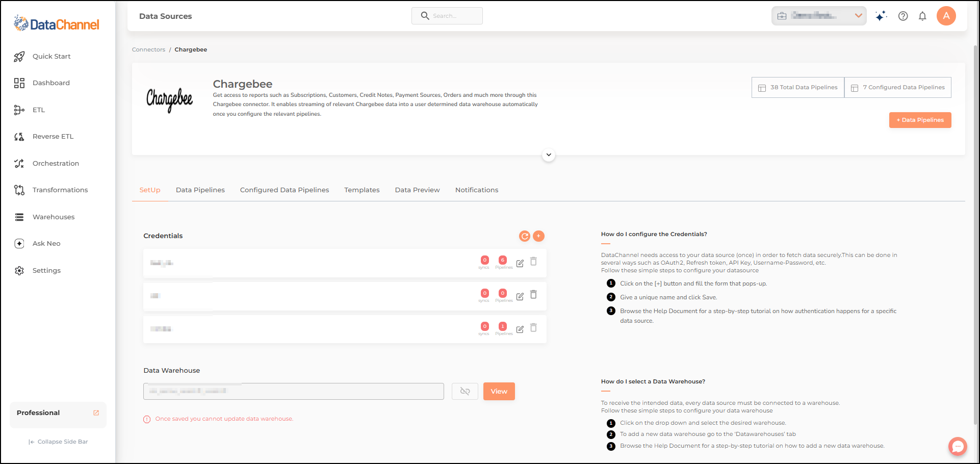Click 7 Configured Data Pipelines box

pyautogui.click(x=898, y=88)
